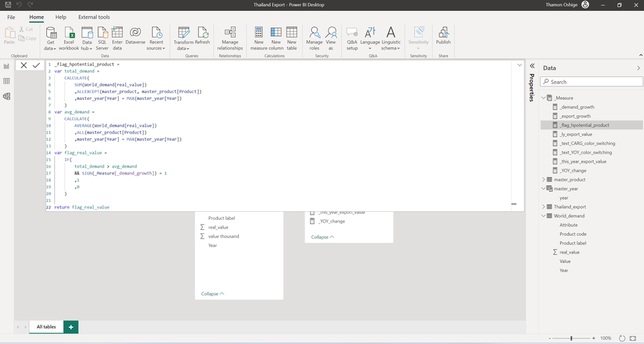Fit model to page
644x344 pixels.
[633, 338]
